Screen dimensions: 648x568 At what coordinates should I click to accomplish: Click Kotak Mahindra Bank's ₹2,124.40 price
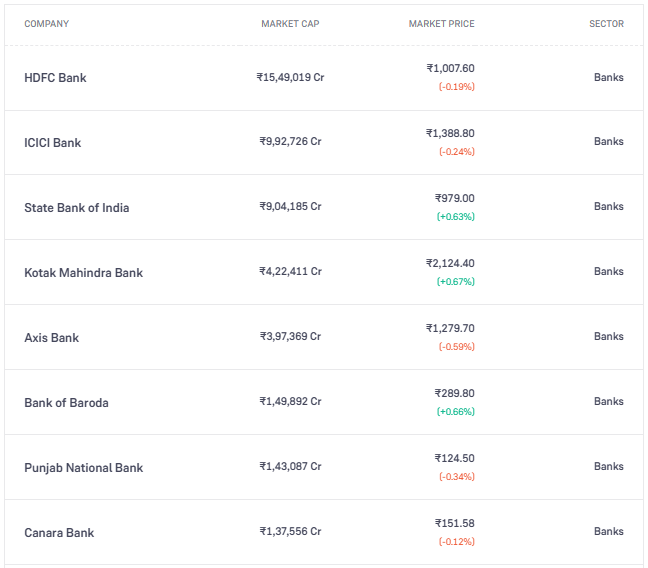click(x=450, y=264)
